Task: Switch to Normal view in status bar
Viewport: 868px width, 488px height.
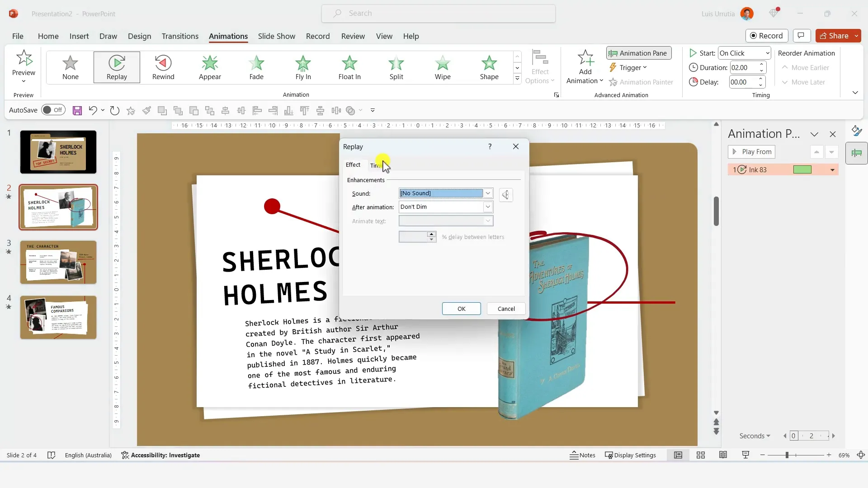Action: tap(678, 455)
